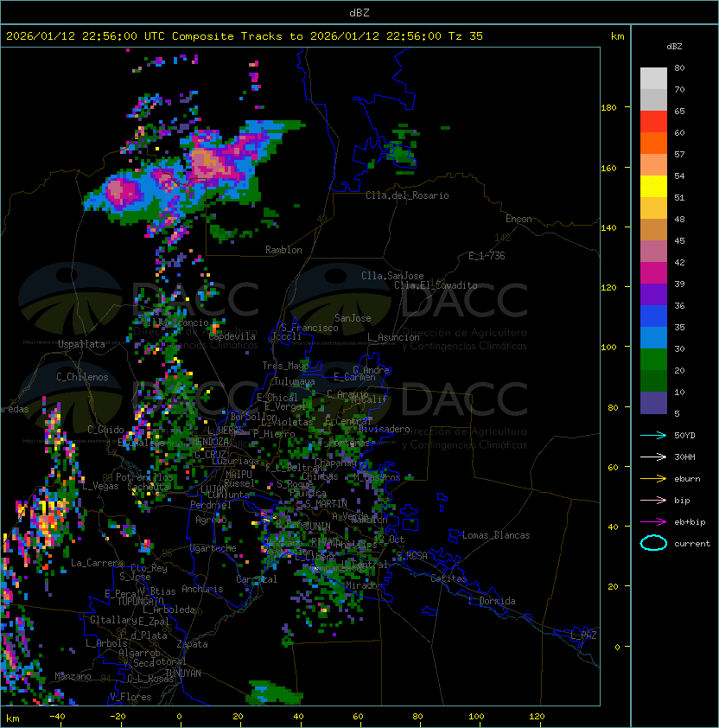The image size is (719, 728).
Task: Click the magenta eb+bip arrow in legend
Action: pyautogui.click(x=653, y=522)
